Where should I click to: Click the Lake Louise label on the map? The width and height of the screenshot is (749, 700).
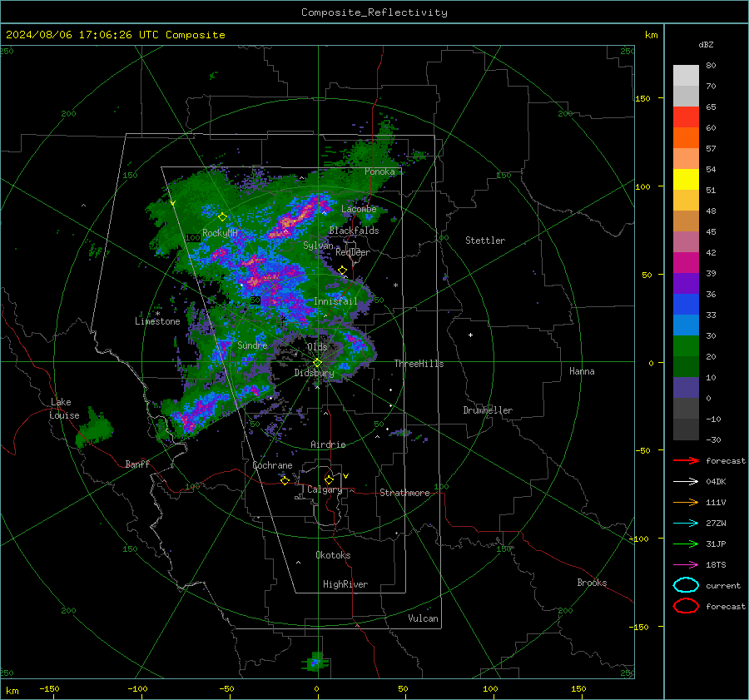tap(64, 409)
